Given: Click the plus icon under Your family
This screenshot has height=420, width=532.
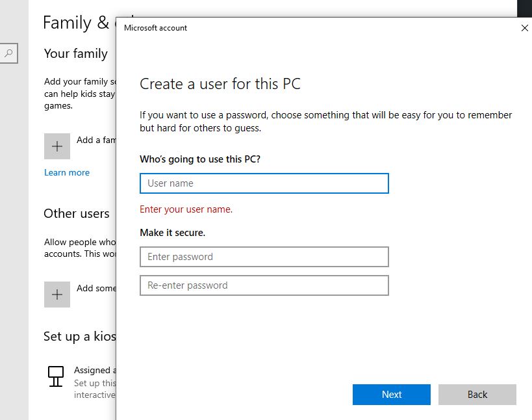Looking at the screenshot, I should 57,146.
